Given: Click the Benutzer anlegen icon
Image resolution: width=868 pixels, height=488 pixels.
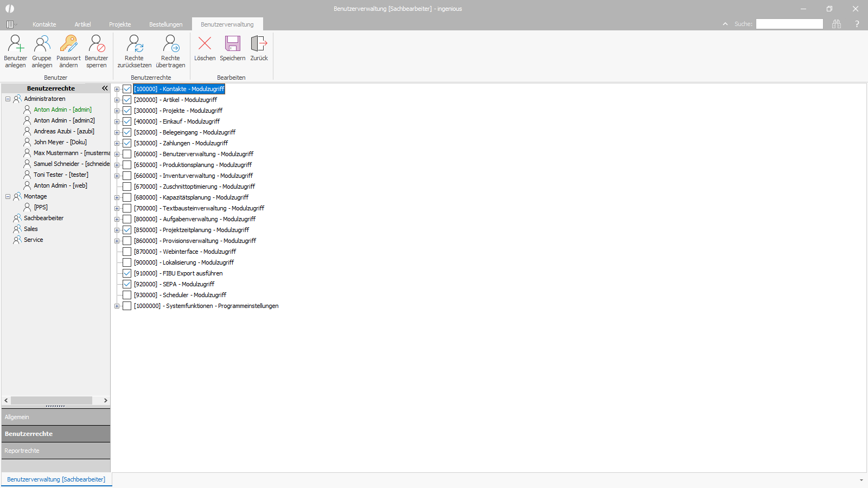Looking at the screenshot, I should 15,43.
